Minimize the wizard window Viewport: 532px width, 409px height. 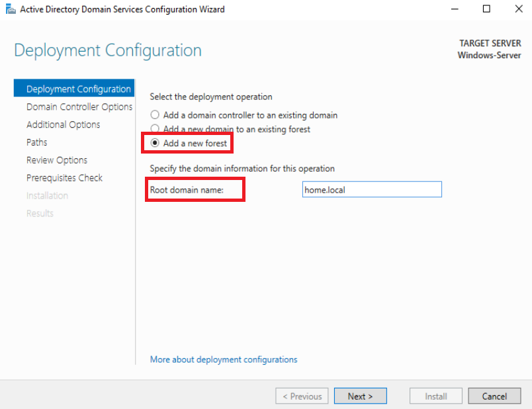coord(455,9)
